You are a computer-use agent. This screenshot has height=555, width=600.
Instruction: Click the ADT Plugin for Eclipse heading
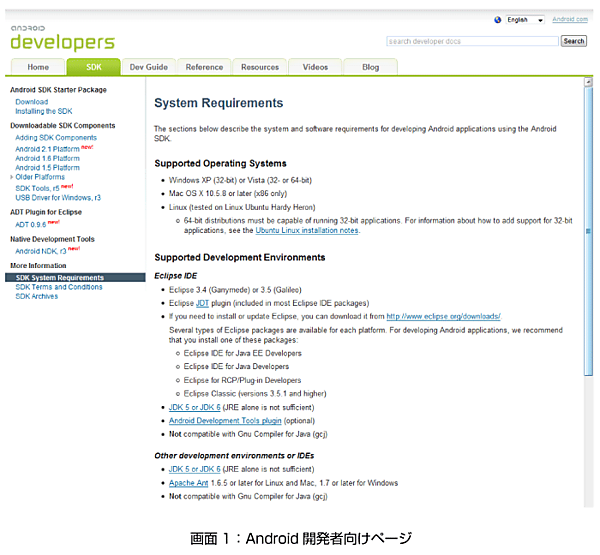(46, 212)
